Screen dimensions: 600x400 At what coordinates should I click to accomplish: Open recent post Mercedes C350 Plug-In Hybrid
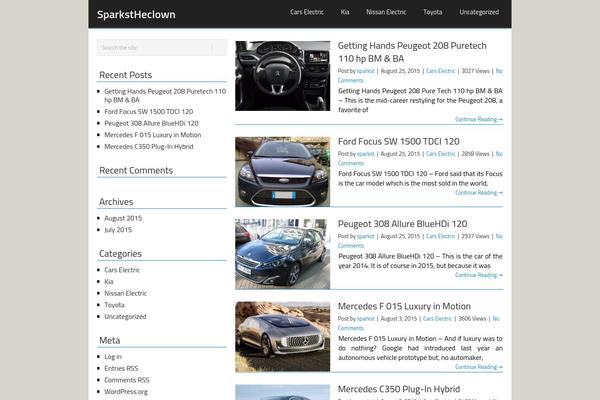149,147
